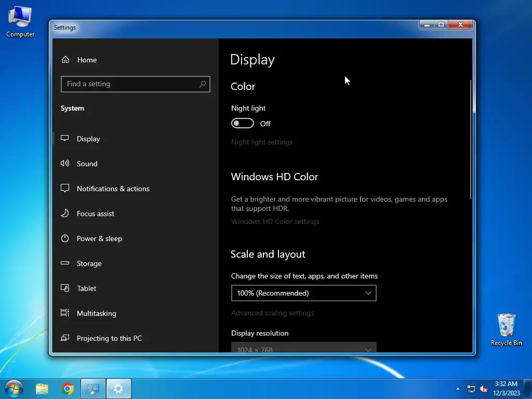
Task: Click the network tray icon
Action: coord(471,389)
